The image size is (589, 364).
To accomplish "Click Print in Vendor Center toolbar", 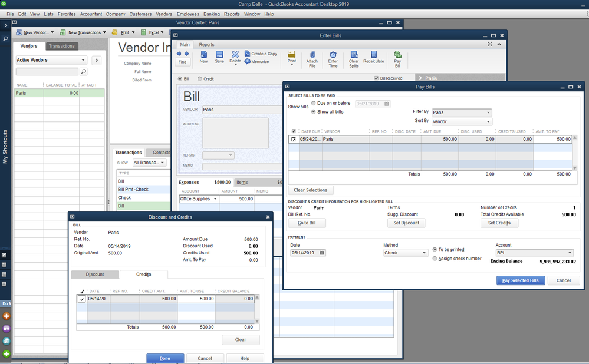I will pos(123,32).
